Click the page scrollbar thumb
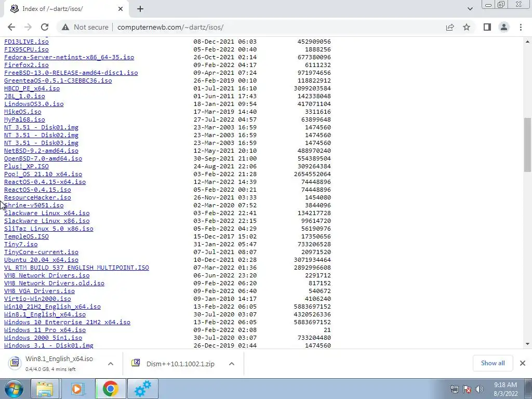Screen dimensions: 532x399 tap(527, 145)
